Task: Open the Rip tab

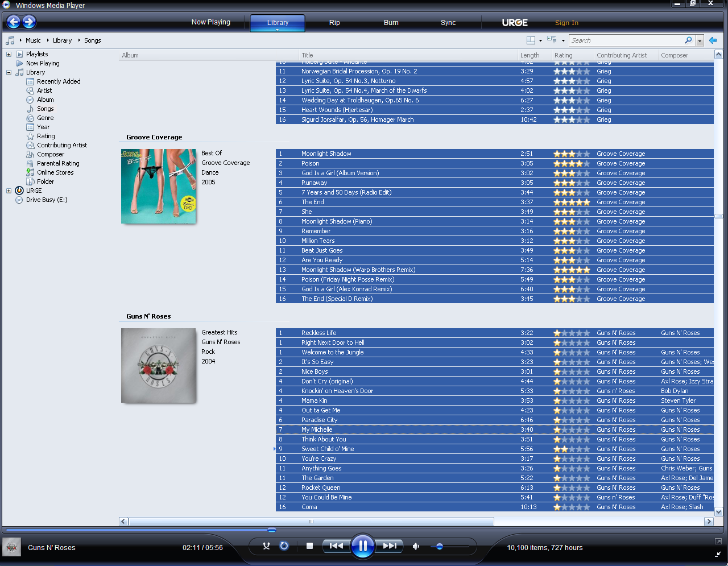Action: 334,23
